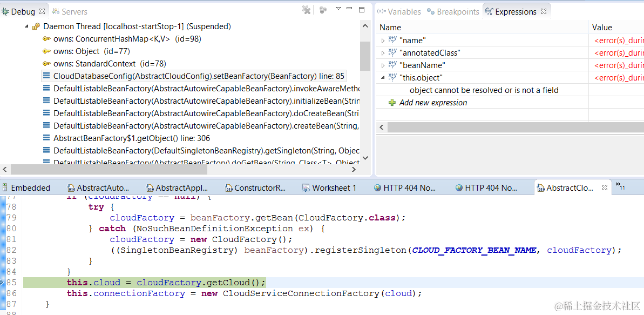Open the AbstractAppl... editor tab
644x315 pixels.
[x=177, y=188]
